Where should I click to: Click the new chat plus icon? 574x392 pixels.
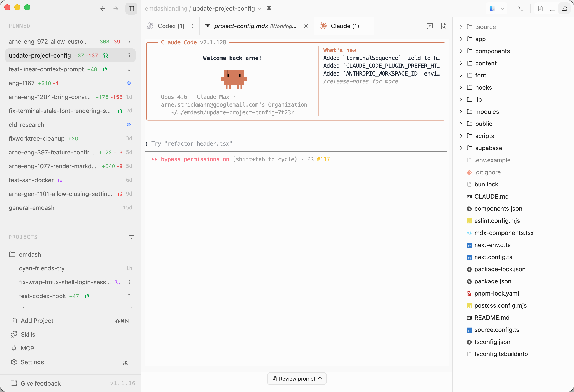tap(430, 26)
